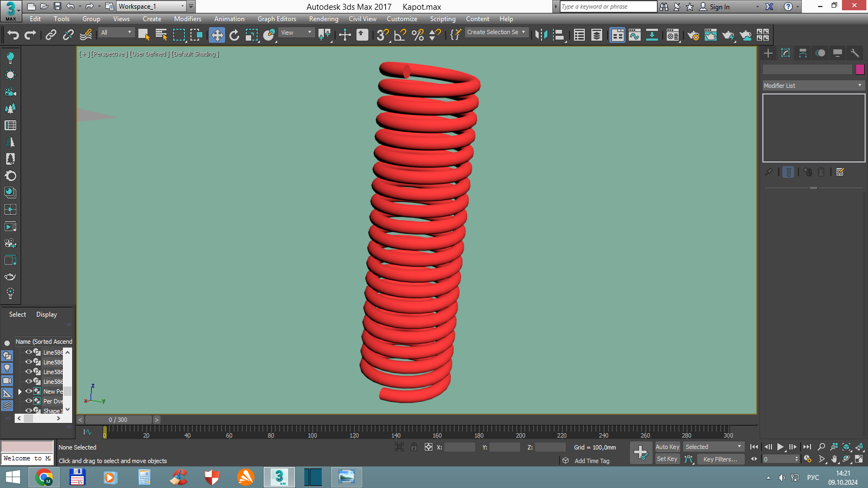
Task: Open Render Setup teapot-gear icon
Action: [x=693, y=35]
